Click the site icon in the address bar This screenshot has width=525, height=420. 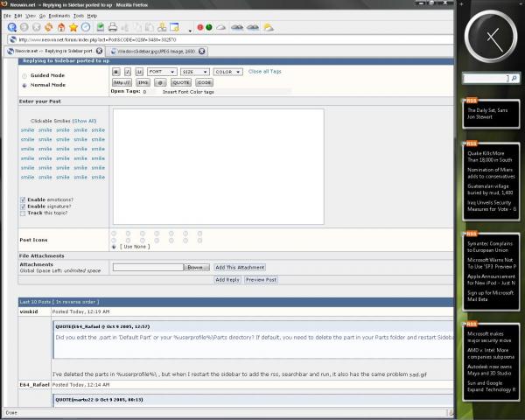[x=13, y=39]
